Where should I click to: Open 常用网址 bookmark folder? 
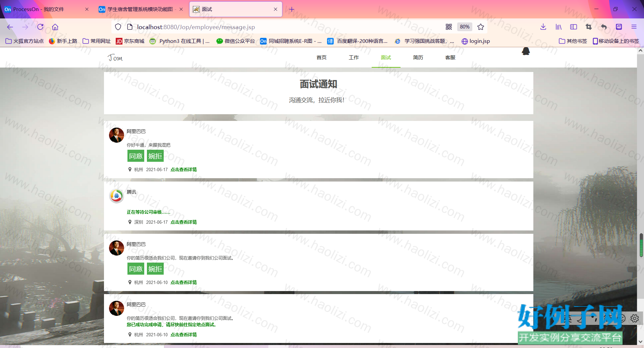[x=97, y=41]
